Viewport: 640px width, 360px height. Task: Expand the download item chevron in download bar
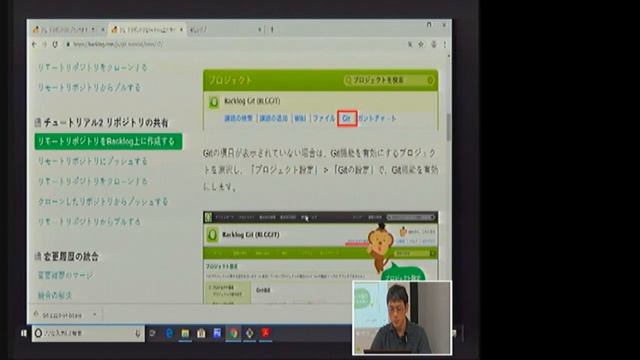[95, 315]
